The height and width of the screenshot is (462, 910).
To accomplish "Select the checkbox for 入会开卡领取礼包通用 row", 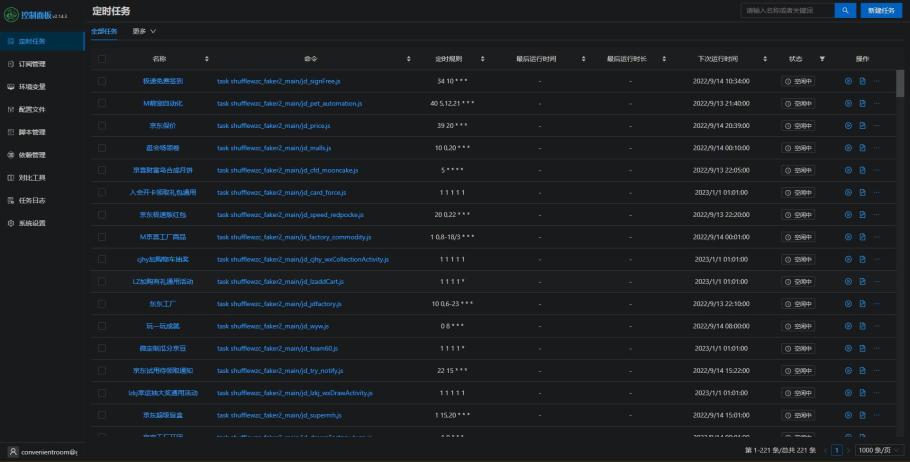I will click(x=102, y=192).
